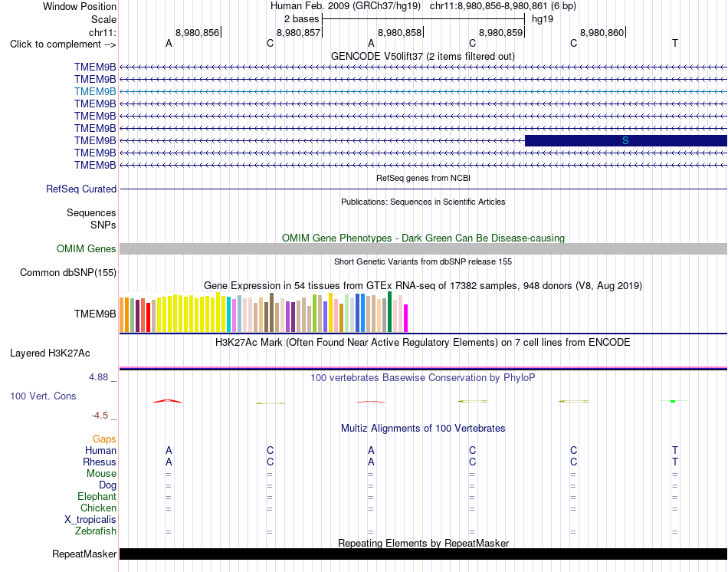Click the 'SNPs' track label

pos(103,225)
